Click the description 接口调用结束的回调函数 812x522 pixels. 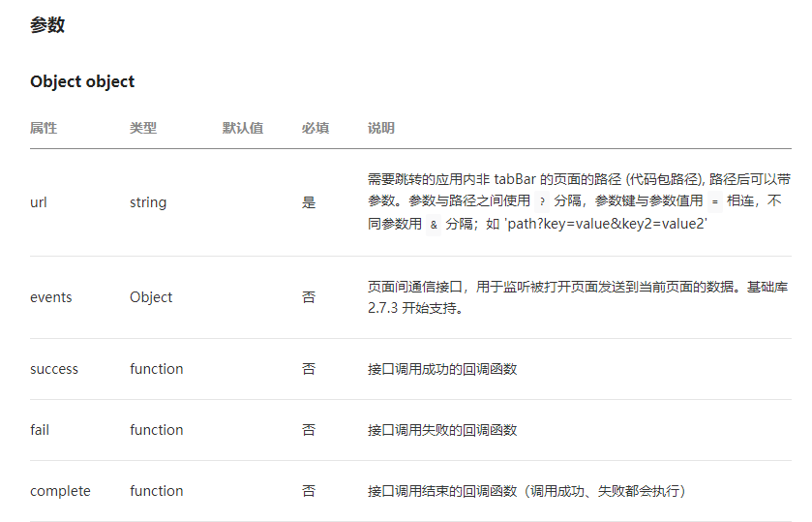527,491
